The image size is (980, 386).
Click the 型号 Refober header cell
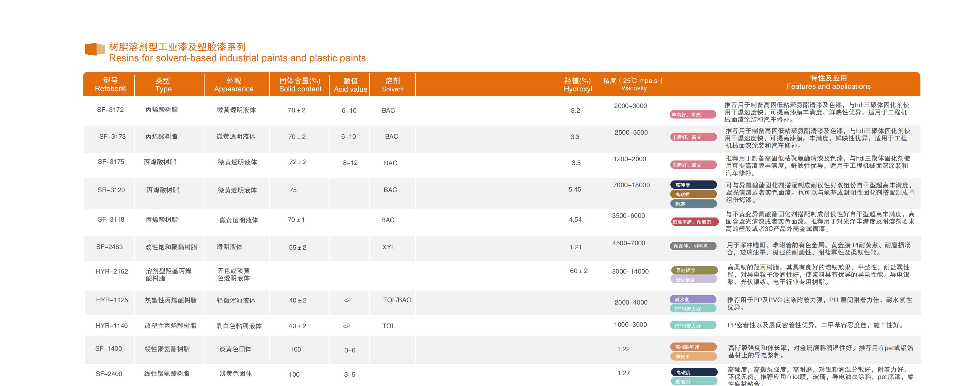tap(110, 84)
